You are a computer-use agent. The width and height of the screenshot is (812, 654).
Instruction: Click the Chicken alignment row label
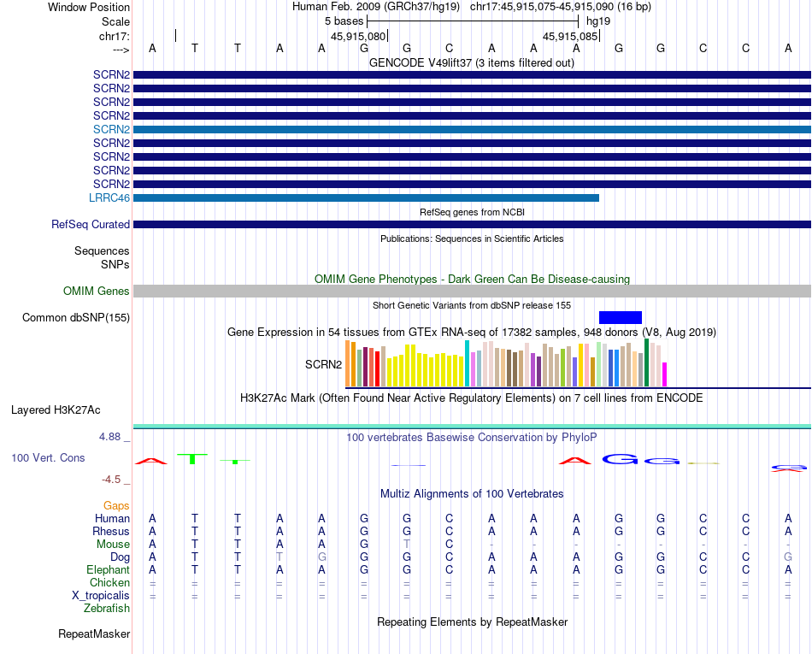point(109,582)
